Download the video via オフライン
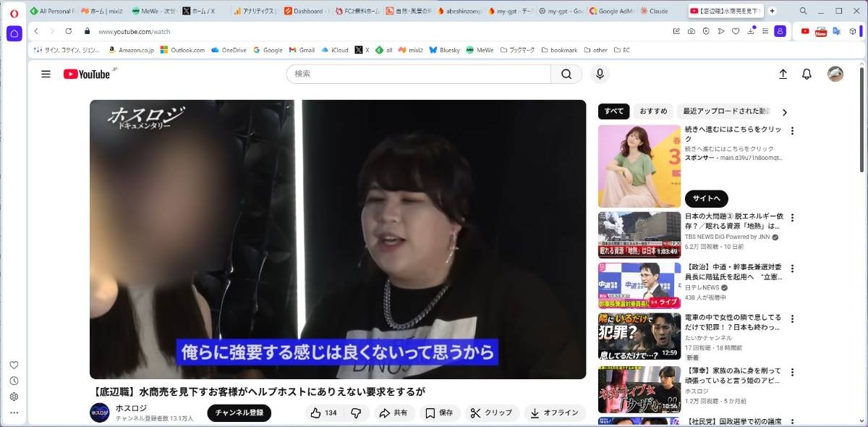The width and height of the screenshot is (868, 427). tap(554, 413)
